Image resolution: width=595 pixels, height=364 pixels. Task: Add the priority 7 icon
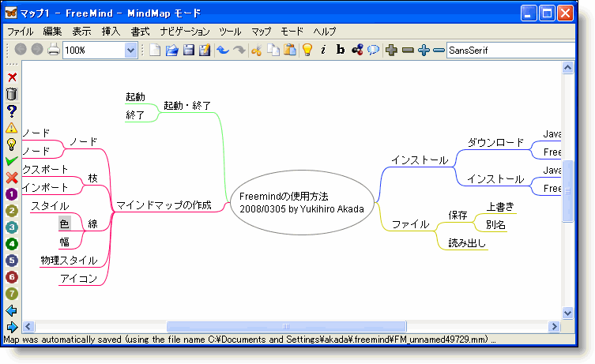[x=11, y=294]
